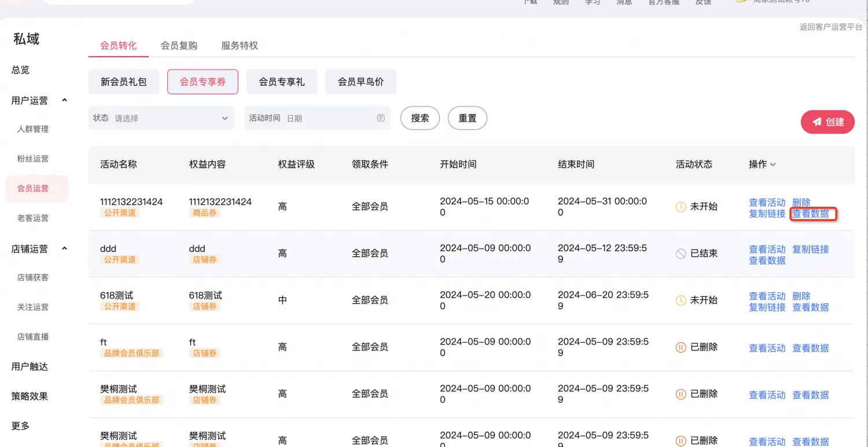Image resolution: width=868 pixels, height=447 pixels.
Task: Click 返回客户运营平台 link
Action: pos(831,27)
